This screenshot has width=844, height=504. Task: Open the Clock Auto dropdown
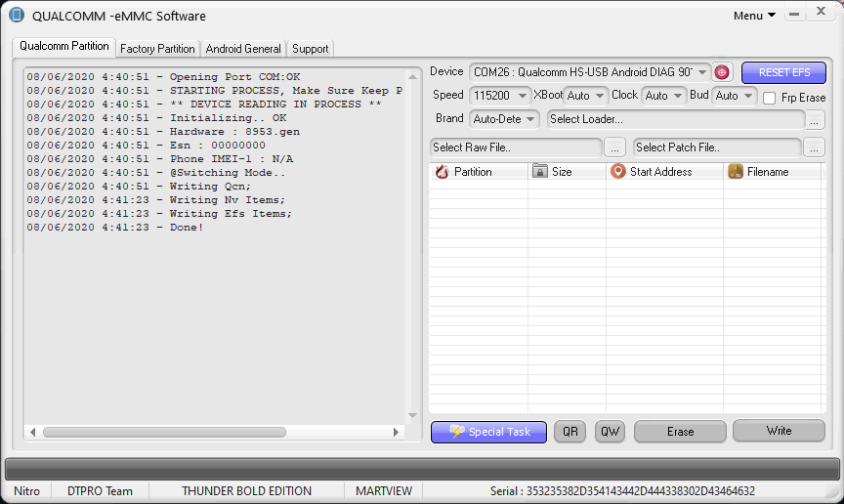[678, 96]
